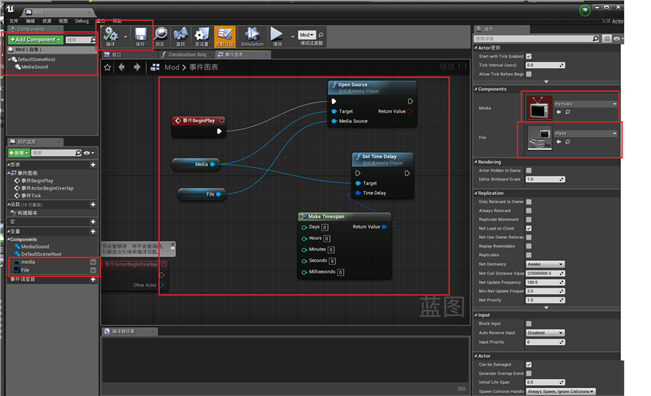
Task: Click browse magnifier under Media asset
Action: tap(568, 112)
